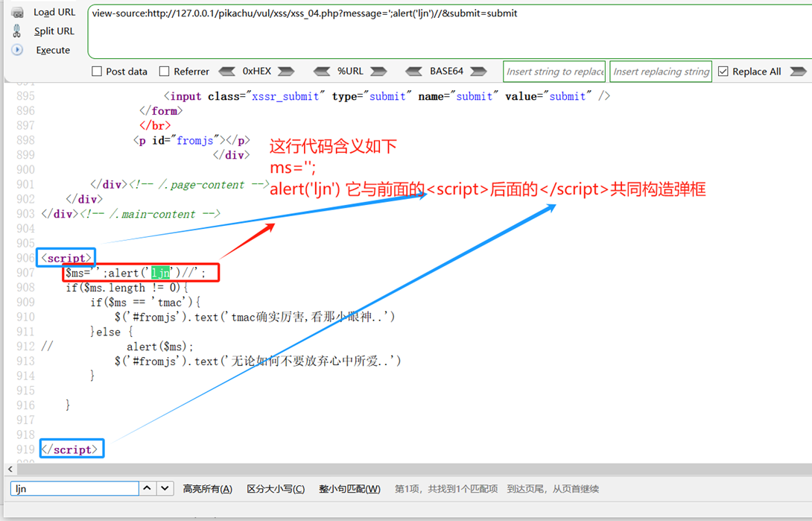Click highlighted ljn match on line 907
The height and width of the screenshot is (521, 812).
[x=160, y=273]
